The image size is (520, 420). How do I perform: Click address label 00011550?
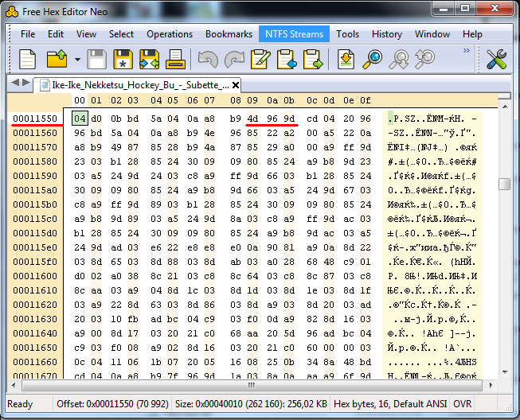[x=35, y=119]
